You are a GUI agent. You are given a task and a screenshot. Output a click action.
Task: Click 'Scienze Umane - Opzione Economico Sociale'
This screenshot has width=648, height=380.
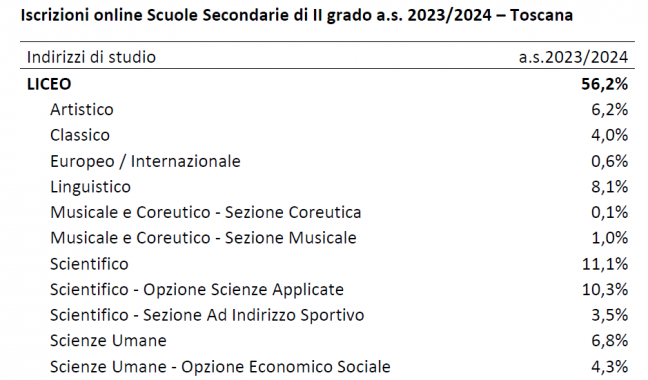[220, 367]
